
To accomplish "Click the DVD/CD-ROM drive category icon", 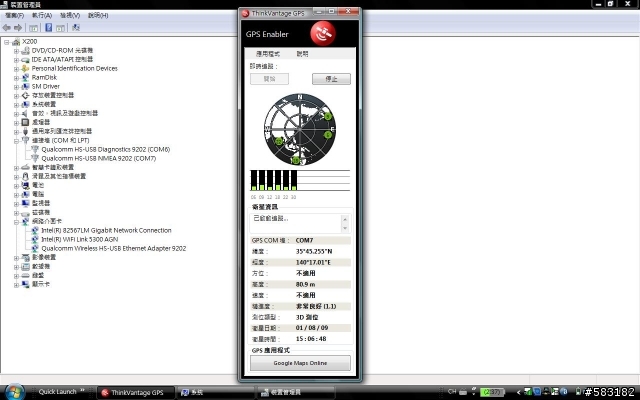I will pyautogui.click(x=25, y=51).
